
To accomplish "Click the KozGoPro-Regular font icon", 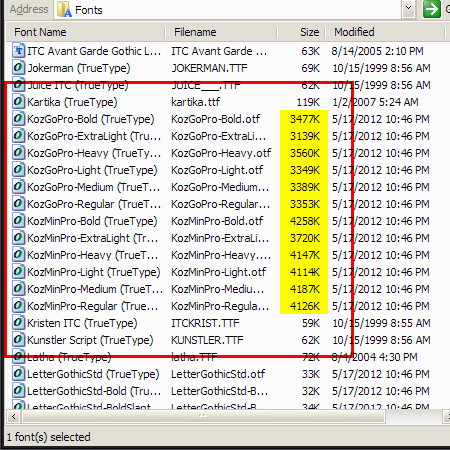I will [x=19, y=204].
